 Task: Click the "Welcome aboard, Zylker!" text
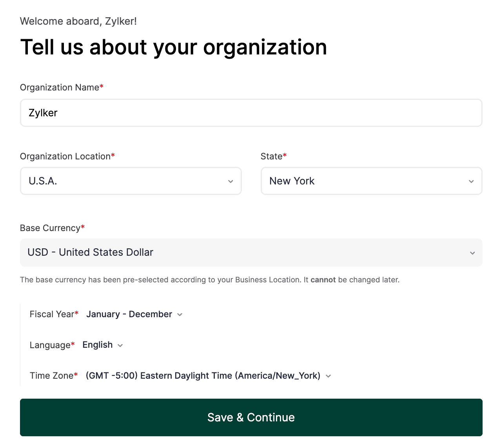(78, 21)
